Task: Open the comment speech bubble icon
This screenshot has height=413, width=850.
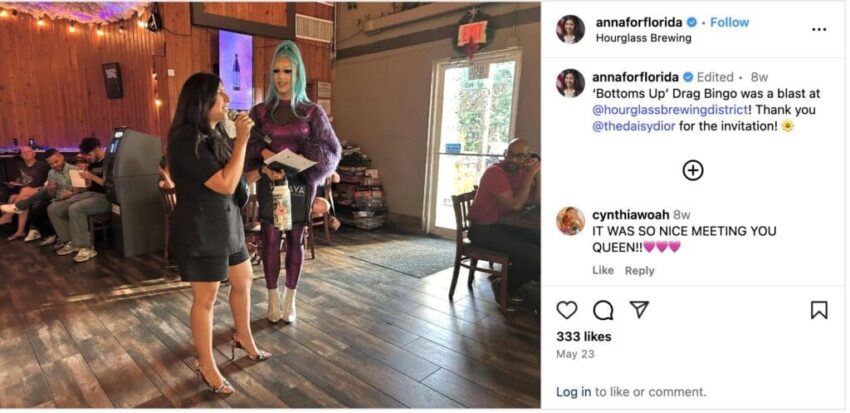Action: (x=603, y=310)
